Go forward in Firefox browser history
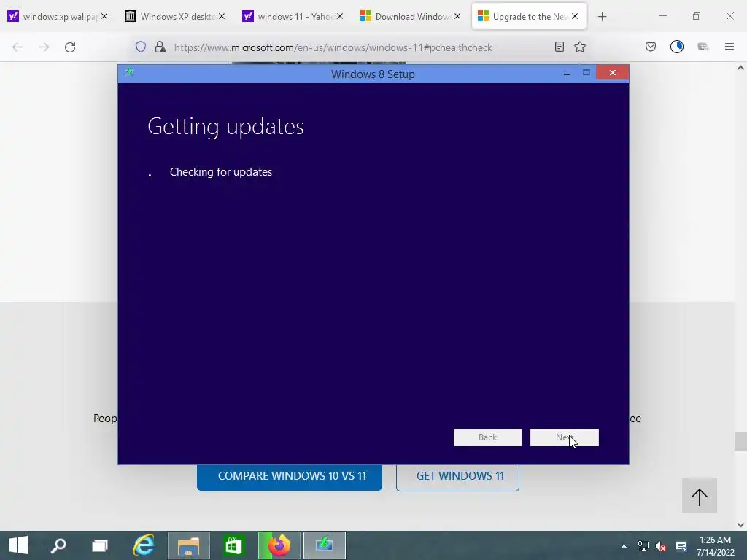Image resolution: width=747 pixels, height=560 pixels. [x=44, y=47]
